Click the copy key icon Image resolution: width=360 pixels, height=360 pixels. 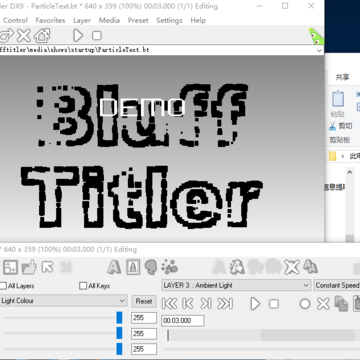click(341, 304)
